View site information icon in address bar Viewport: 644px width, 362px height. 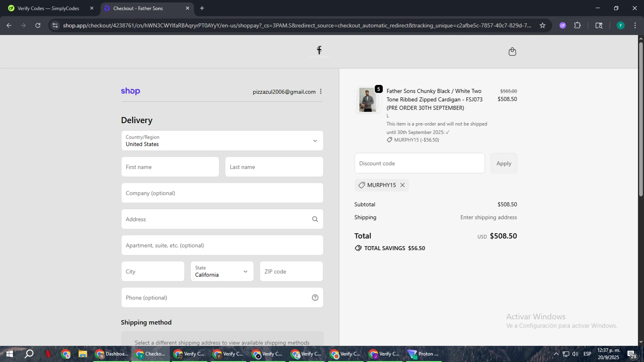55,25
